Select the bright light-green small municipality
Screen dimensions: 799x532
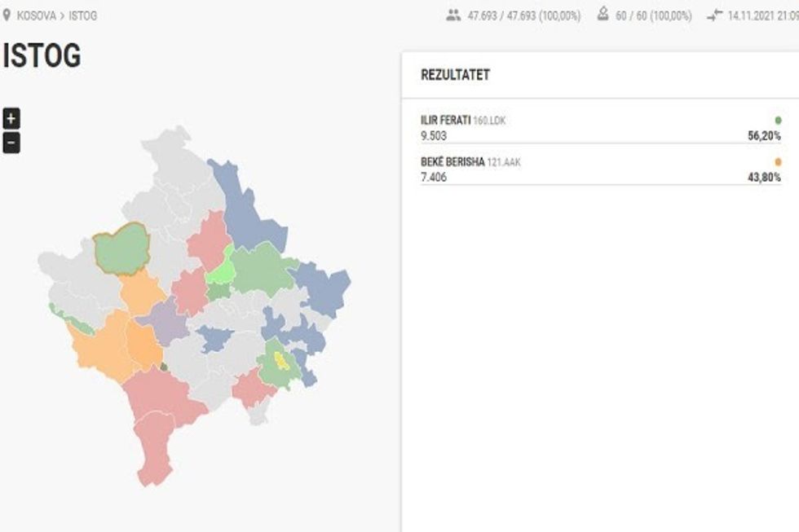(219, 271)
